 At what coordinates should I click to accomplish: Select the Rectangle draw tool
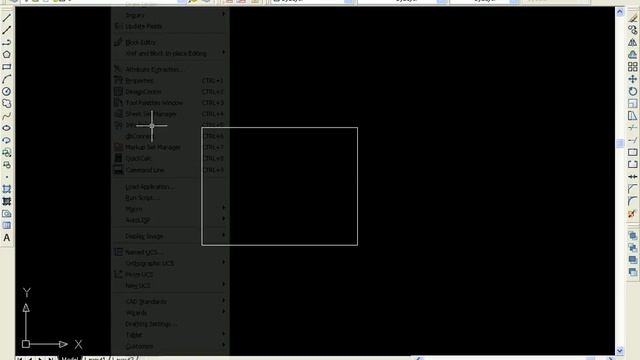(x=7, y=67)
